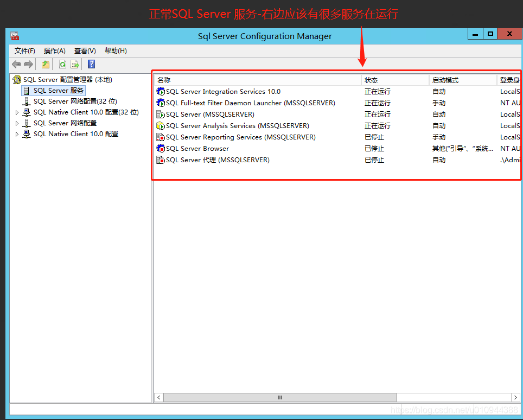Maximize the Configuration Manager window

pyautogui.click(x=490, y=34)
